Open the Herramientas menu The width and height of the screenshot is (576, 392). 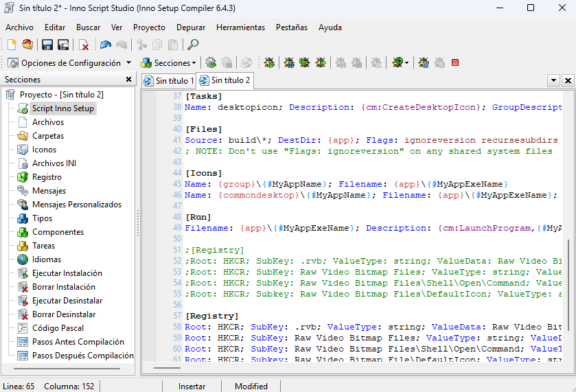pyautogui.click(x=240, y=27)
